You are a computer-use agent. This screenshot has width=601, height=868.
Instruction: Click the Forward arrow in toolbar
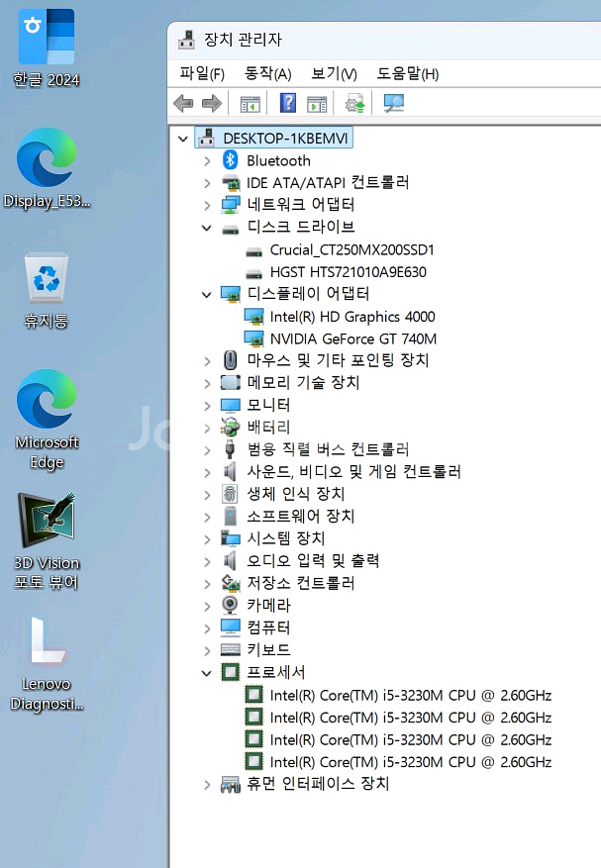point(212,104)
